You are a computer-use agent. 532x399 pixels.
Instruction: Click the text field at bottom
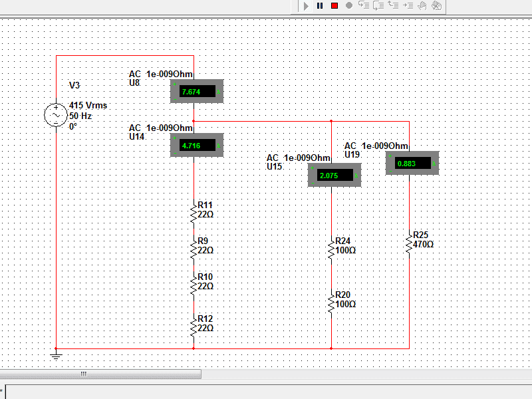266,391
